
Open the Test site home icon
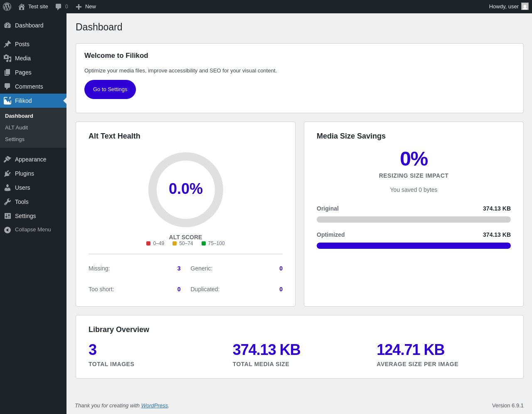point(22,7)
